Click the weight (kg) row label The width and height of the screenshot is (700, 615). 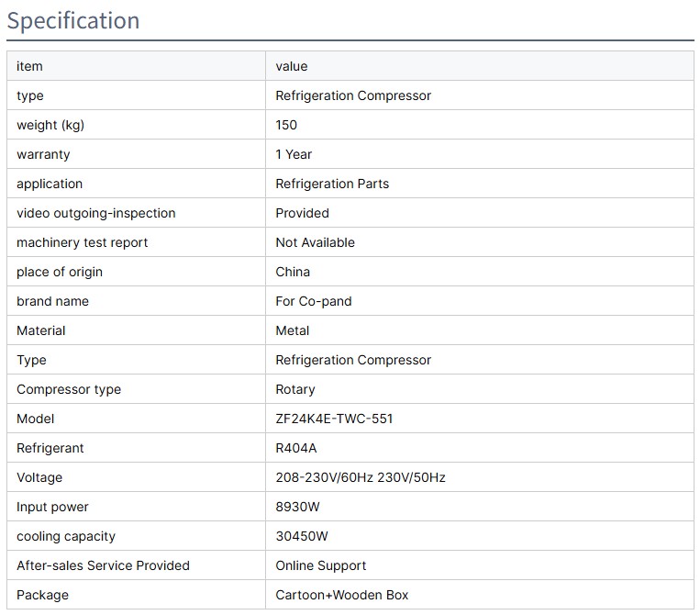tap(50, 125)
